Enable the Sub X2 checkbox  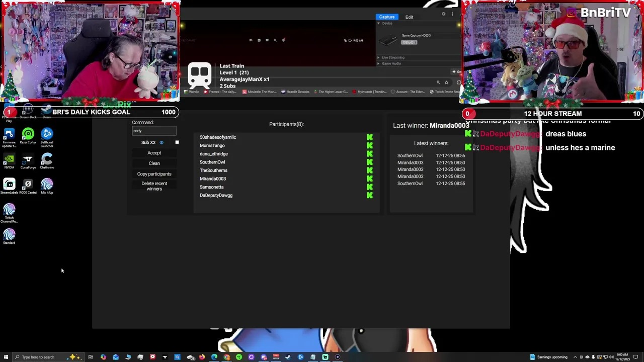pos(177,143)
